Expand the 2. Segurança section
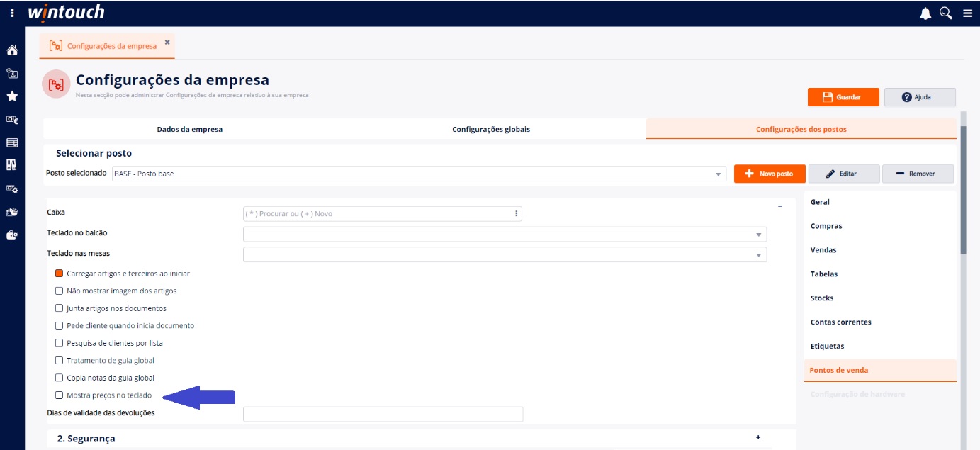The height and width of the screenshot is (450, 980). [758, 438]
